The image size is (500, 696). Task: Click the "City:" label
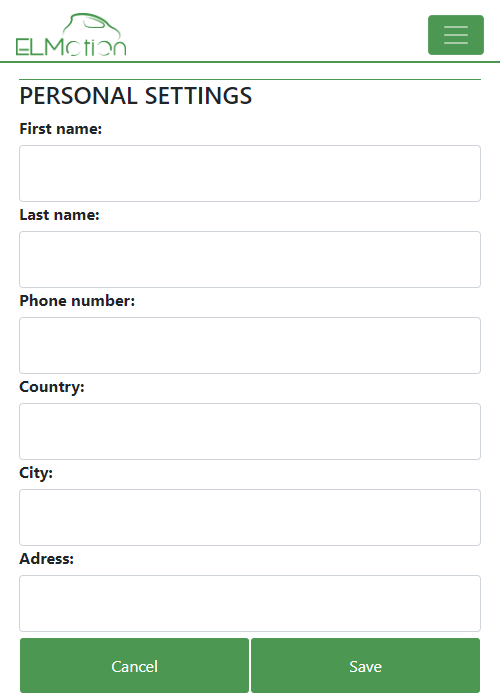pos(36,473)
